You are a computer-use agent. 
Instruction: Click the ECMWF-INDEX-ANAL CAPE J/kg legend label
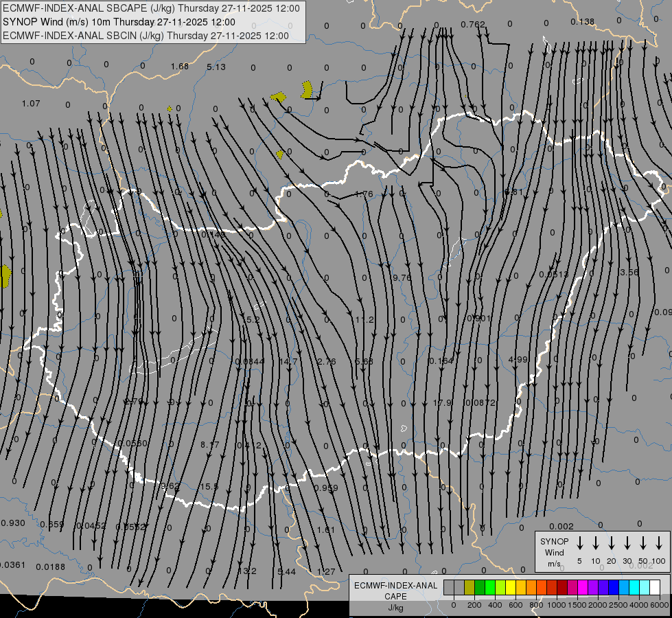pos(395,596)
